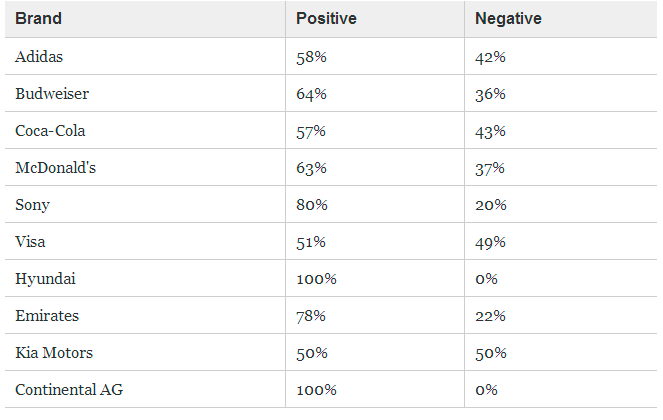This screenshot has width=663, height=420.
Task: Click the Sony row label
Action: (x=32, y=205)
